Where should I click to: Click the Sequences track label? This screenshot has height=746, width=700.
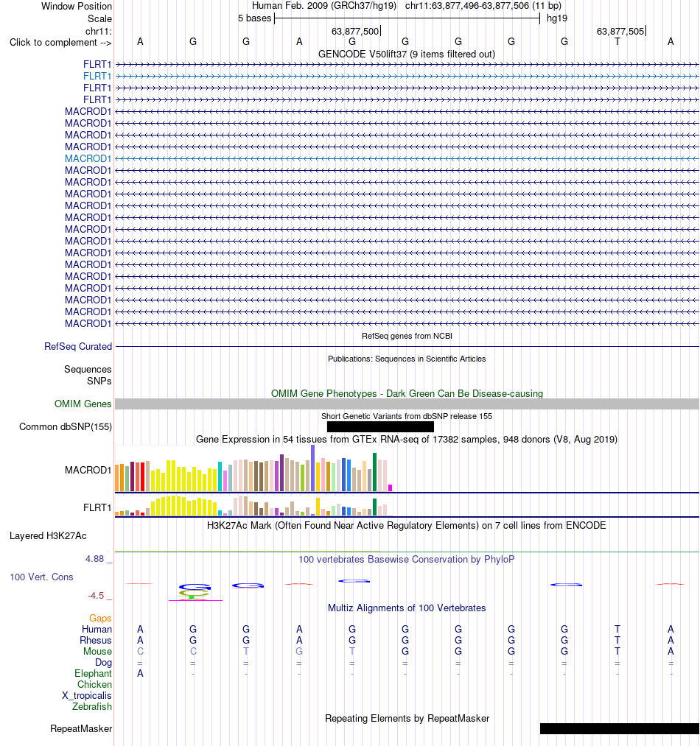click(88, 369)
